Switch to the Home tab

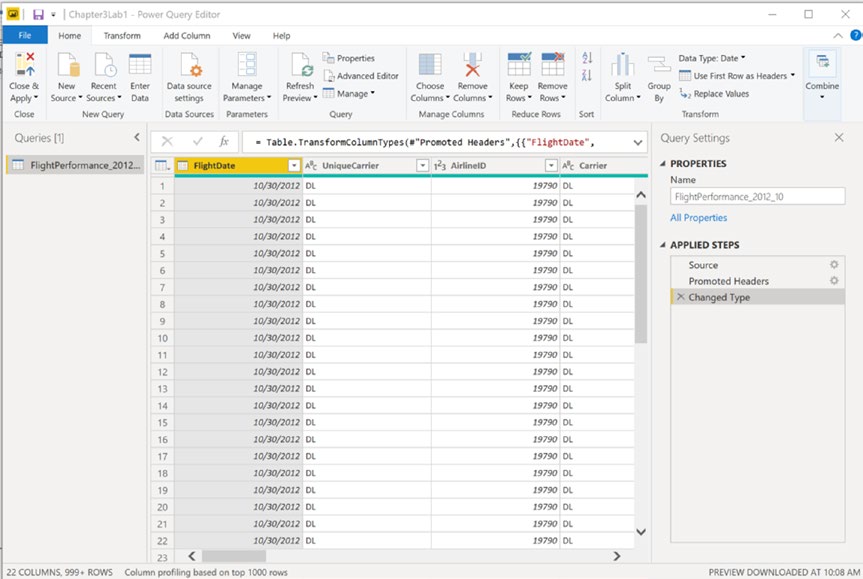click(69, 36)
